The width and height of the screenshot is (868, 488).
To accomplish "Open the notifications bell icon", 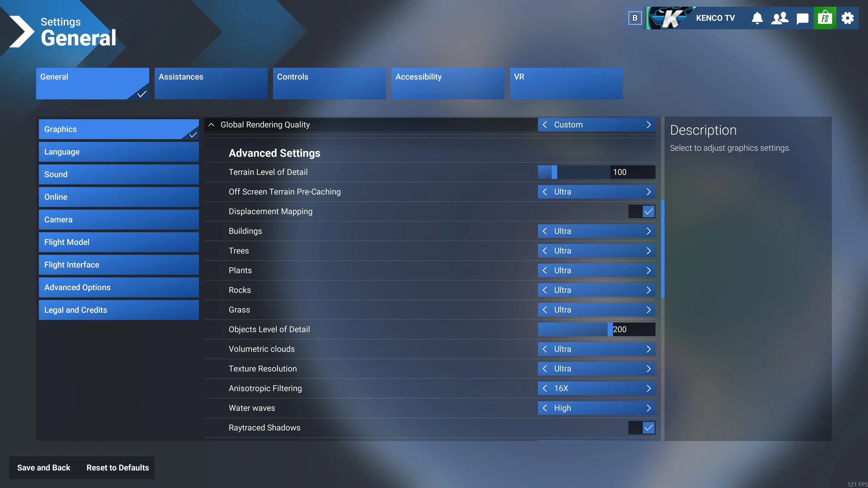I will (757, 18).
